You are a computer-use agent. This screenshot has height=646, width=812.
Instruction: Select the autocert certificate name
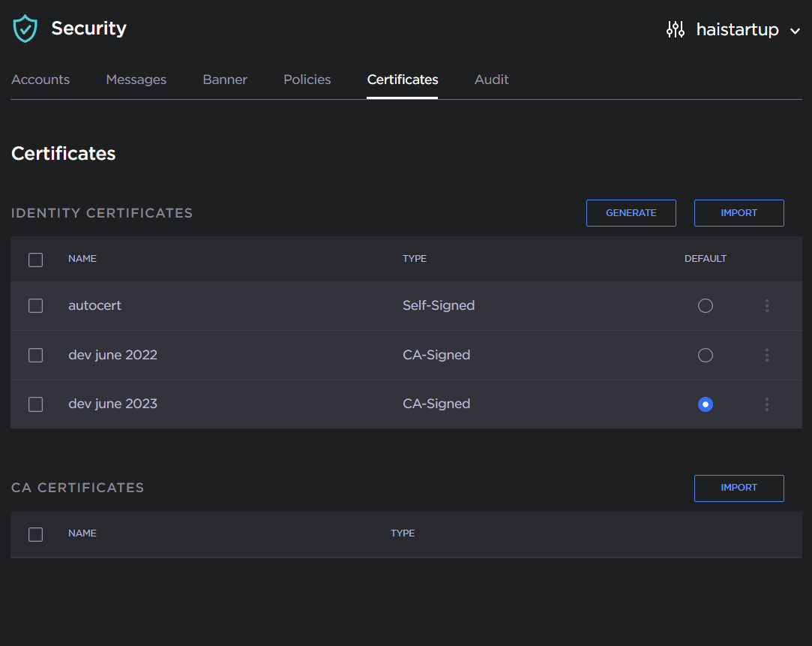click(x=94, y=305)
